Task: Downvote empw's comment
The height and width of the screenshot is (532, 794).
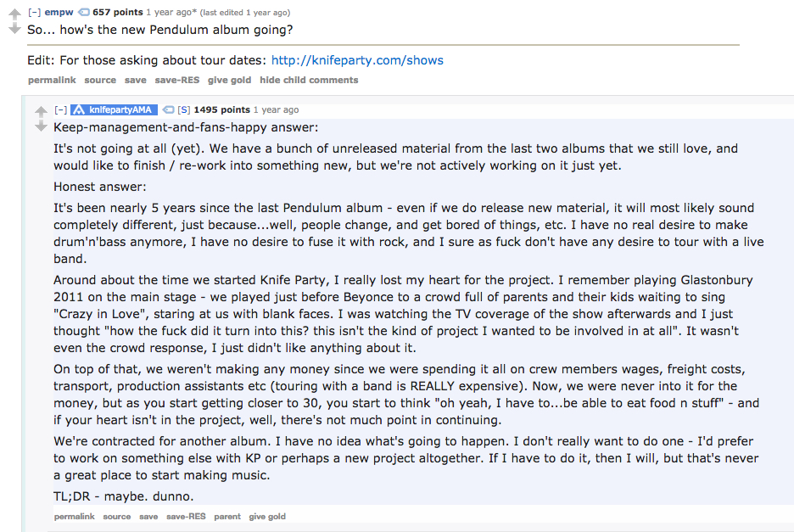Action: [14, 29]
